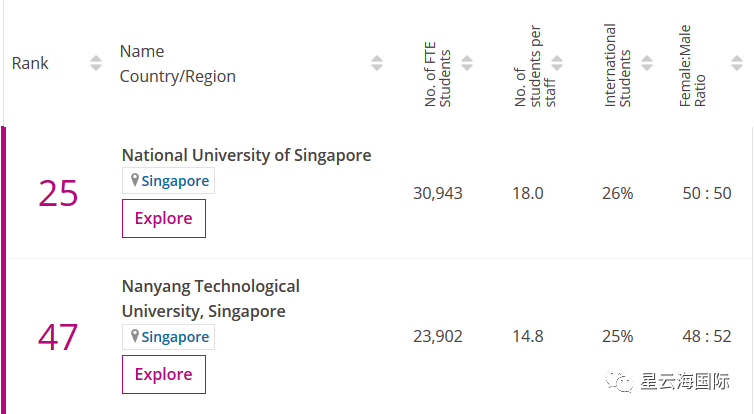Click rank number 25
The height and width of the screenshot is (414, 754).
(x=58, y=193)
